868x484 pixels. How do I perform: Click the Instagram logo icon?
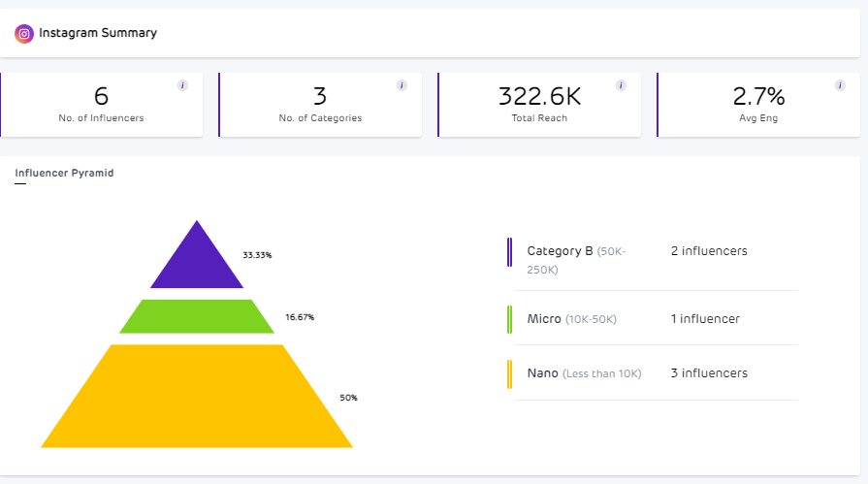(24, 33)
